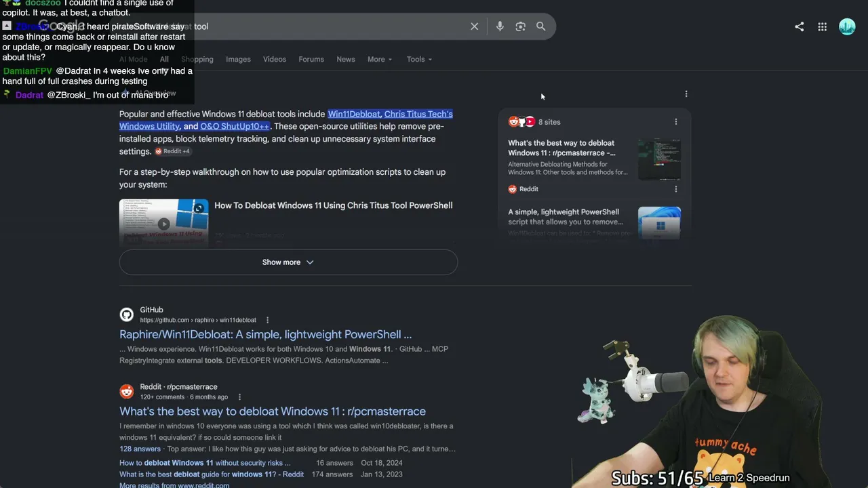This screenshot has width=868, height=488.
Task: Click the GitHub favicon on the result
Action: (x=127, y=314)
